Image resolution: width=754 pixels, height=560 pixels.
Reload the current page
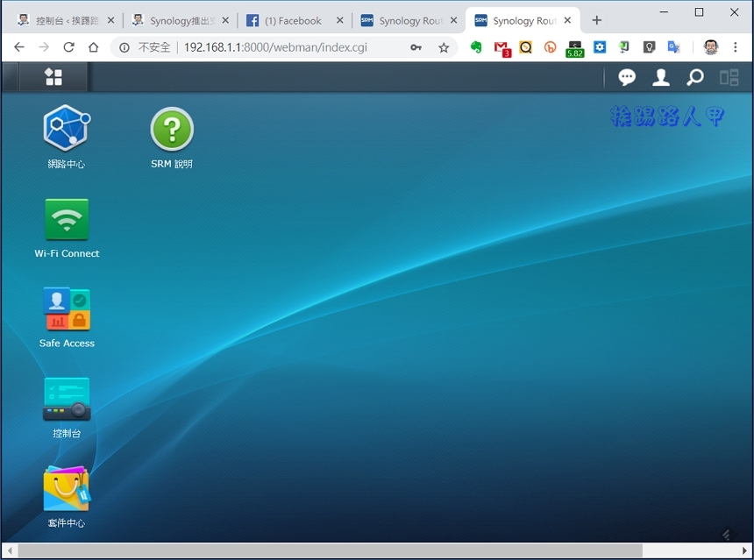point(68,47)
